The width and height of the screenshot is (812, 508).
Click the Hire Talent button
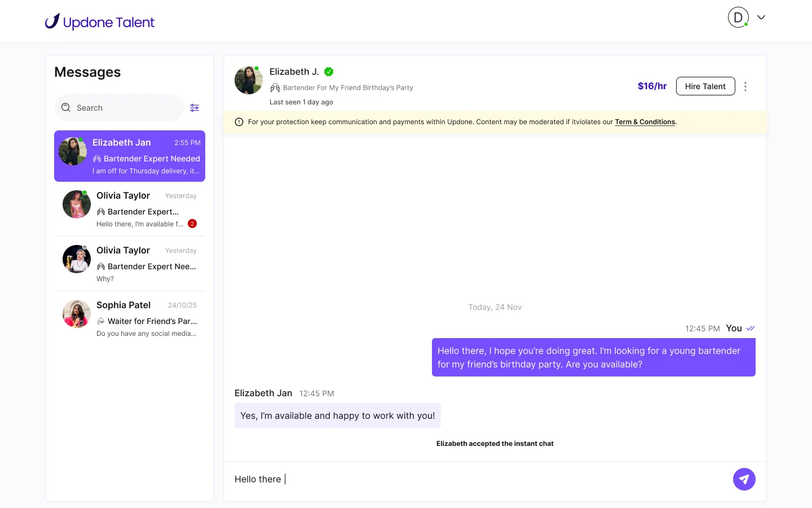705,86
